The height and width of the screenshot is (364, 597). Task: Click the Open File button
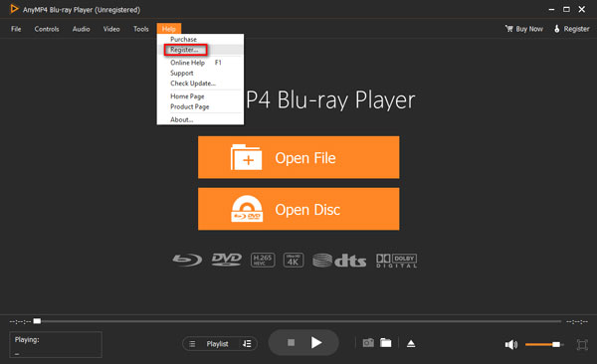298,157
